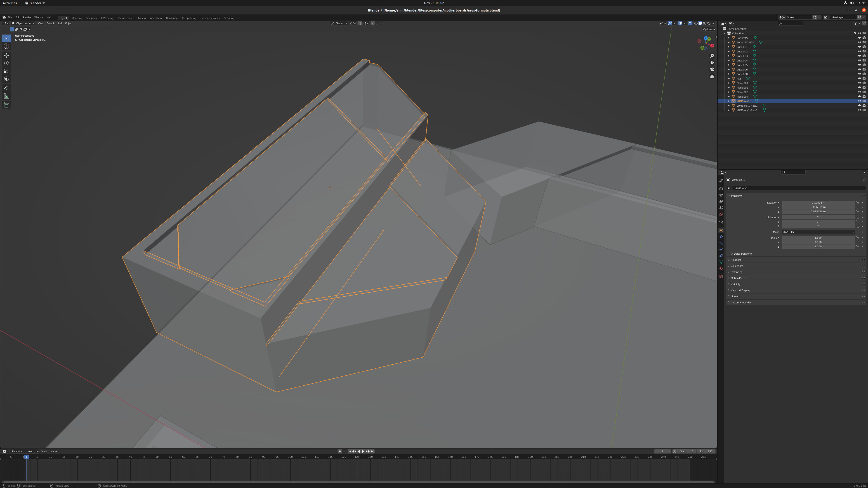This screenshot has width=868, height=488.
Task: Open the timeline Playback menu
Action: coord(18,451)
